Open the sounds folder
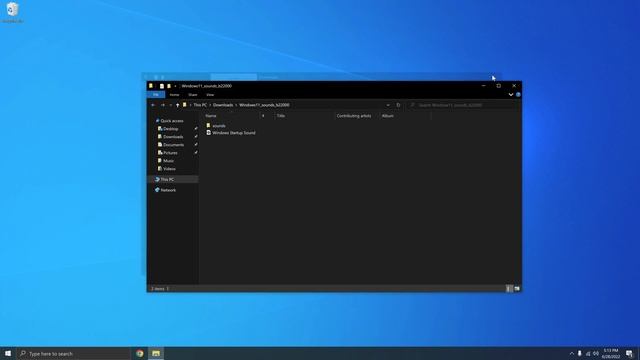 pos(216,126)
